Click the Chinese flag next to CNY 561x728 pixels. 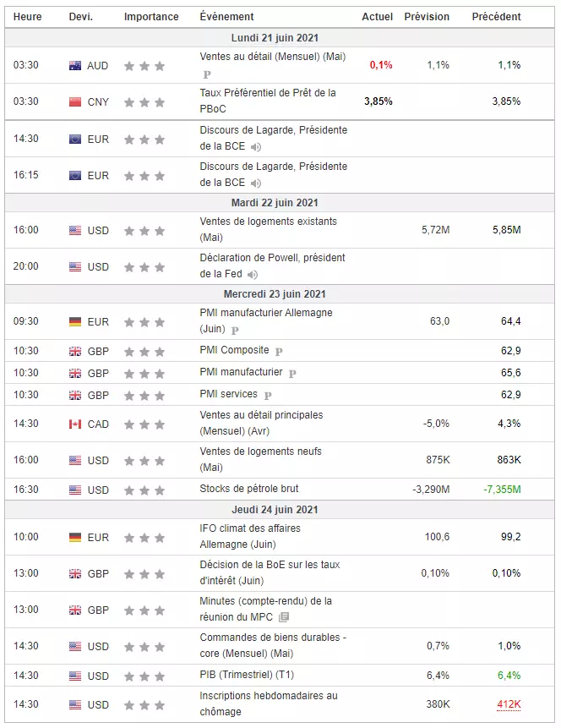pos(75,102)
